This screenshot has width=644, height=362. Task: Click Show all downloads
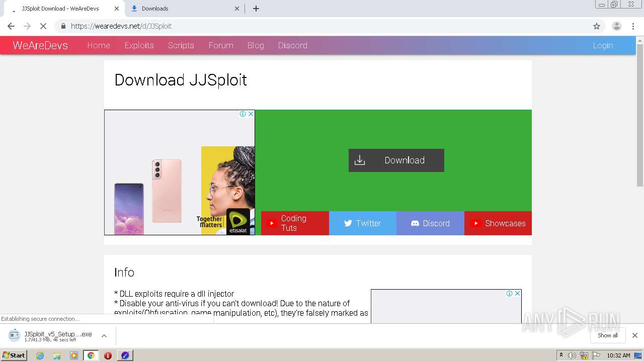[x=608, y=335]
